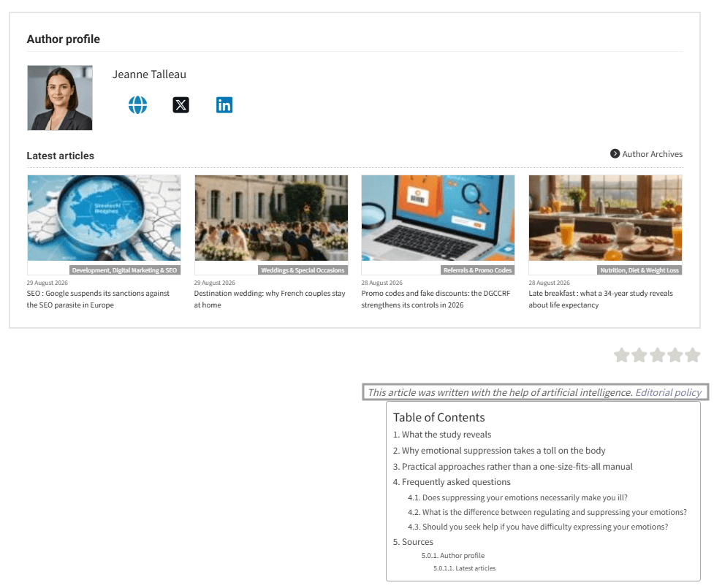
Task: Open the Author Archives link
Action: [x=652, y=154]
